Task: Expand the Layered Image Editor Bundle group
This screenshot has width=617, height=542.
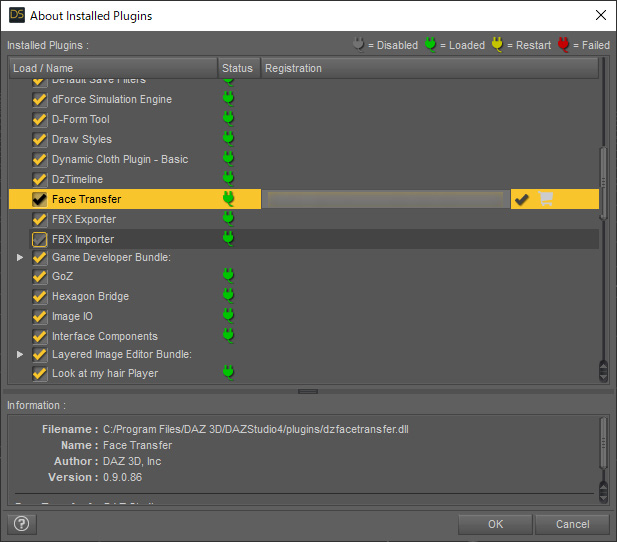Action: [20, 354]
